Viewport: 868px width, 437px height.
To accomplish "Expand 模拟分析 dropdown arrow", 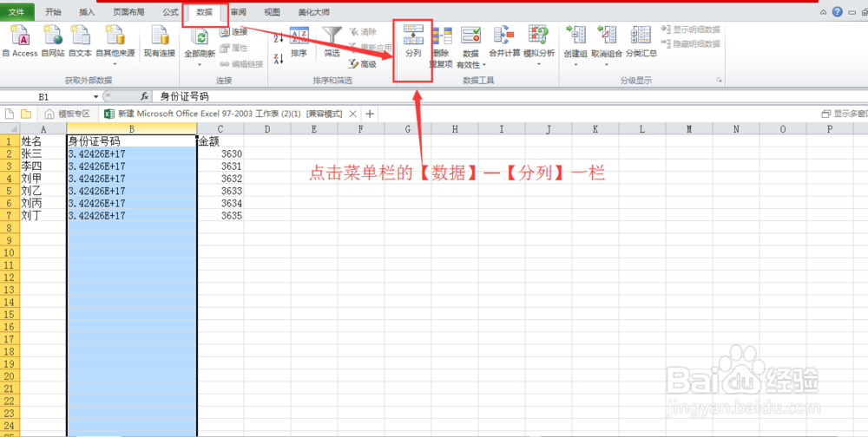I will pyautogui.click(x=539, y=64).
